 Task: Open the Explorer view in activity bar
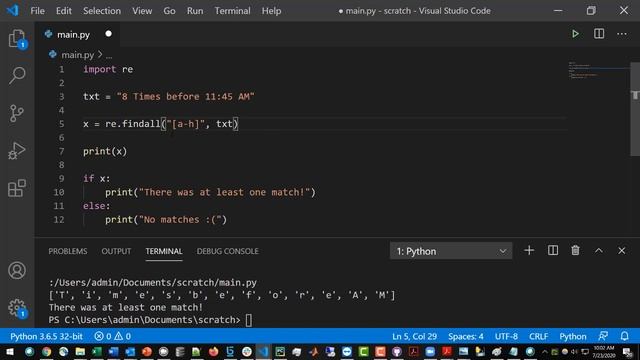(17, 38)
